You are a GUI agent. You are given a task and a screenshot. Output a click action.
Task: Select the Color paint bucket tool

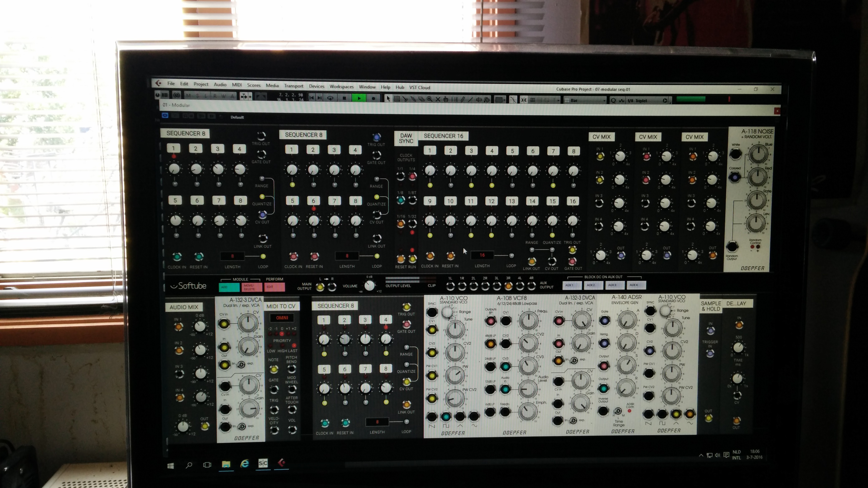[x=487, y=100]
